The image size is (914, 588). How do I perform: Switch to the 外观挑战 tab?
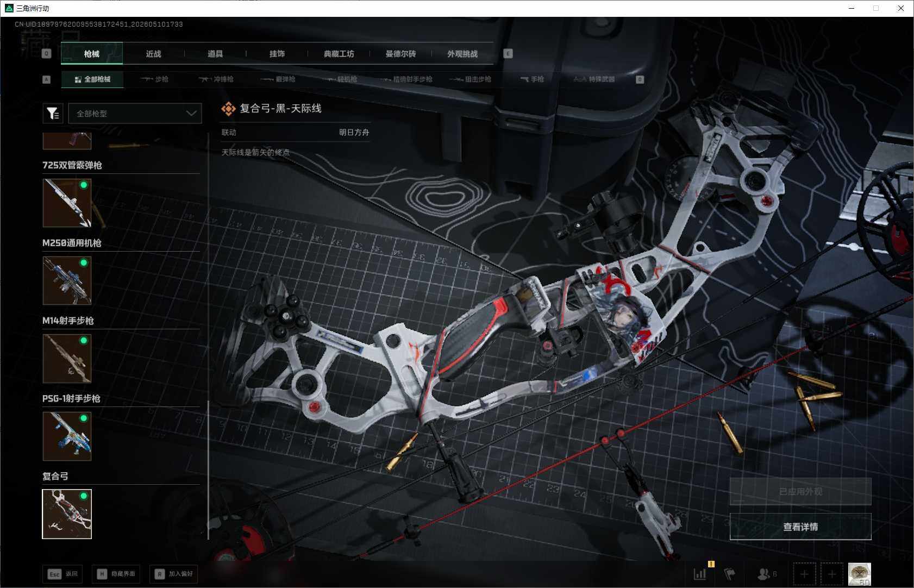[462, 53]
